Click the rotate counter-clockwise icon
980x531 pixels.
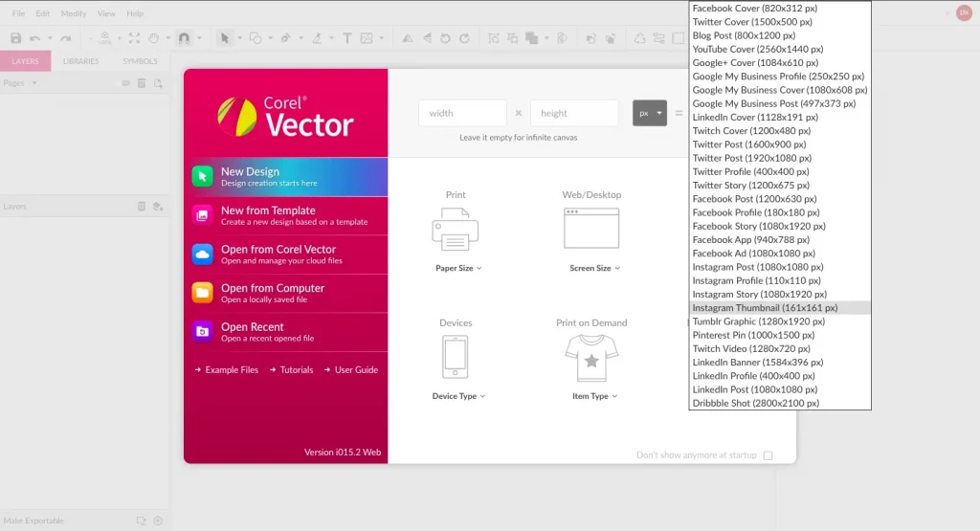coord(445,38)
